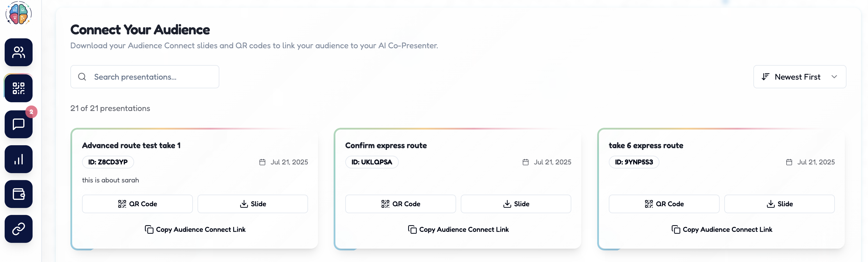Download Slide for Advanced route test take 1
The width and height of the screenshot is (868, 262).
[252, 204]
